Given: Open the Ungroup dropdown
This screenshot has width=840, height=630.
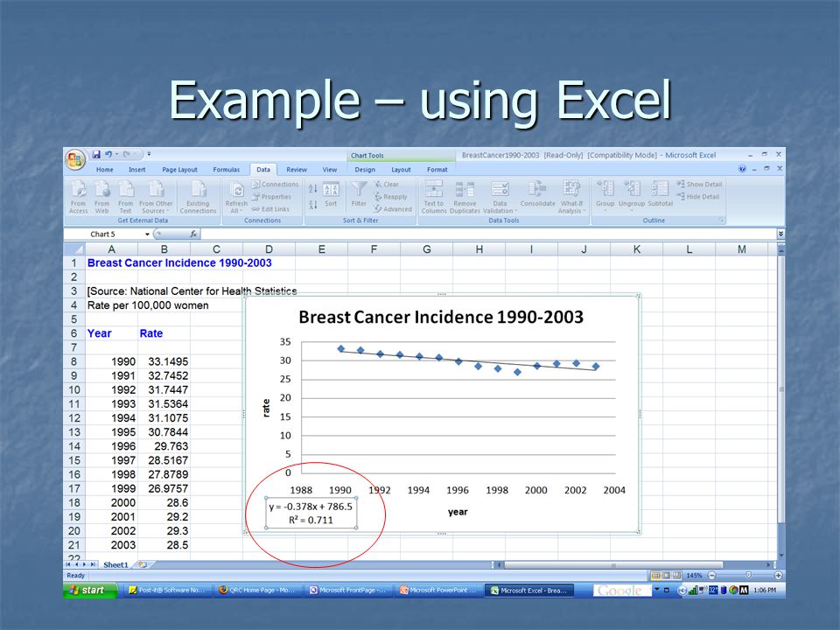Looking at the screenshot, I should [632, 196].
